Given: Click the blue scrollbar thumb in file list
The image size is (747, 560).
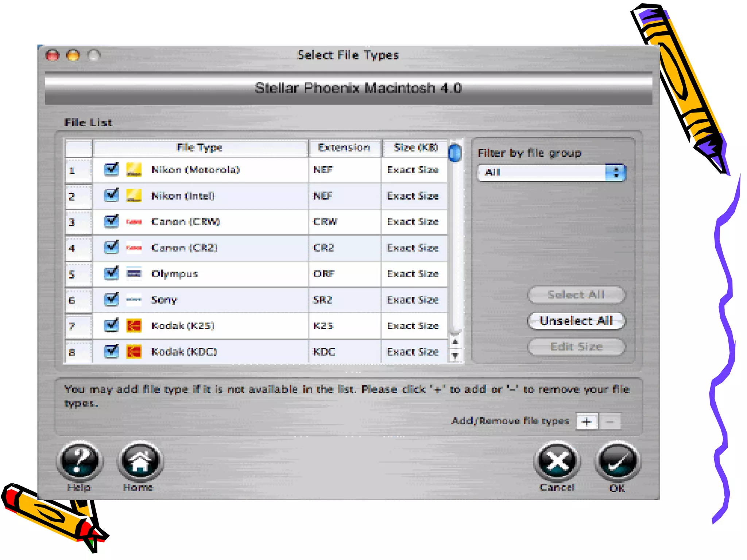Looking at the screenshot, I should (x=455, y=153).
